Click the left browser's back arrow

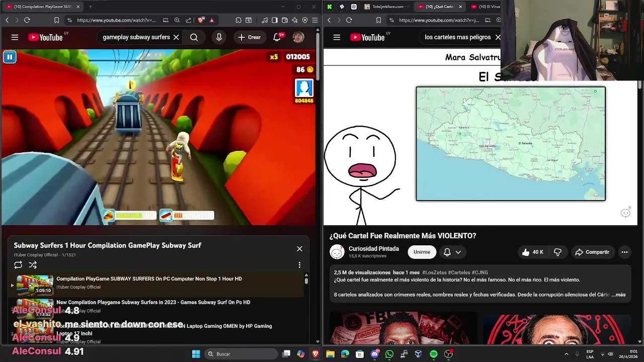[x=7, y=20]
